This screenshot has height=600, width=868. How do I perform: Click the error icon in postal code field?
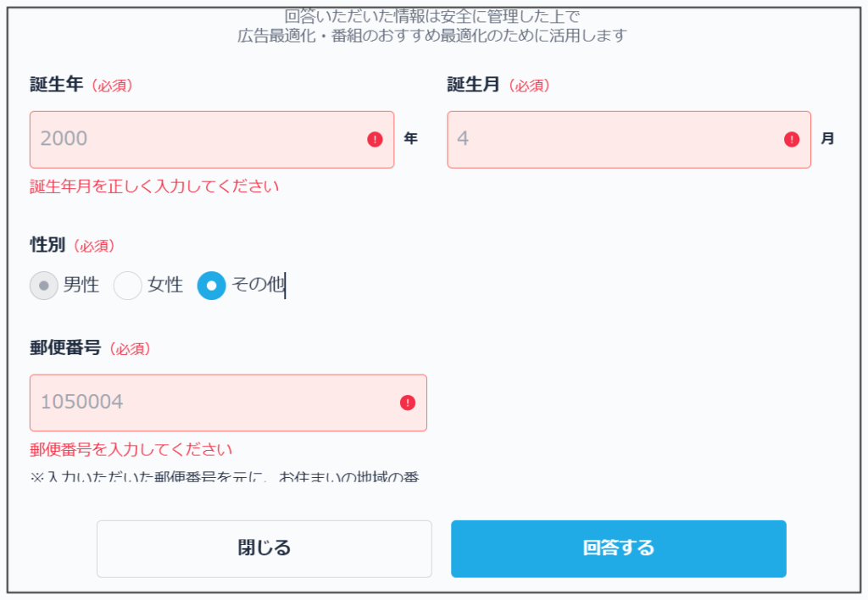(x=408, y=403)
